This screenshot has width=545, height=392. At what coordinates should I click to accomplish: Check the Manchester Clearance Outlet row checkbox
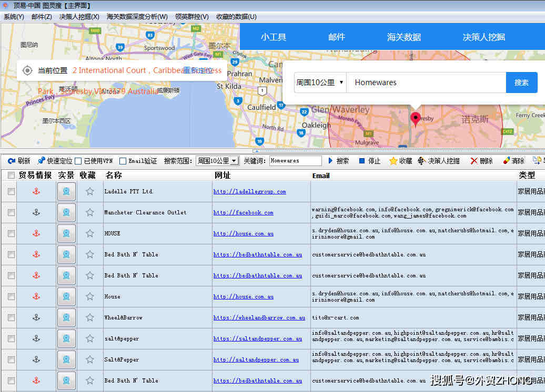click(11, 212)
